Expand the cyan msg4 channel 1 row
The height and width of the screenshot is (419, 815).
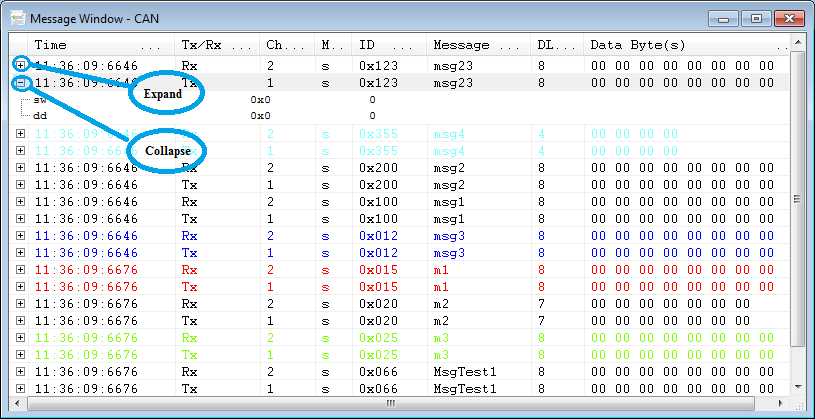20,151
